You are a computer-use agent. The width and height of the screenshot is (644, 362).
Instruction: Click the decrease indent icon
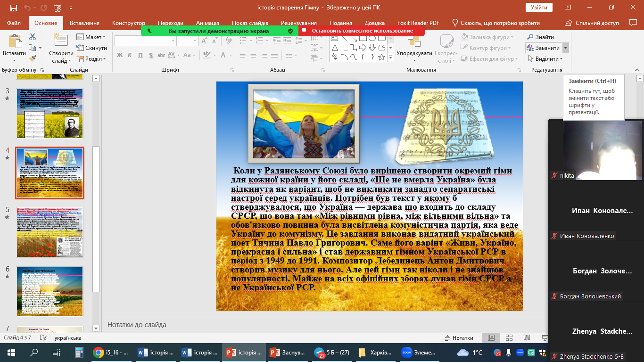pos(277,41)
